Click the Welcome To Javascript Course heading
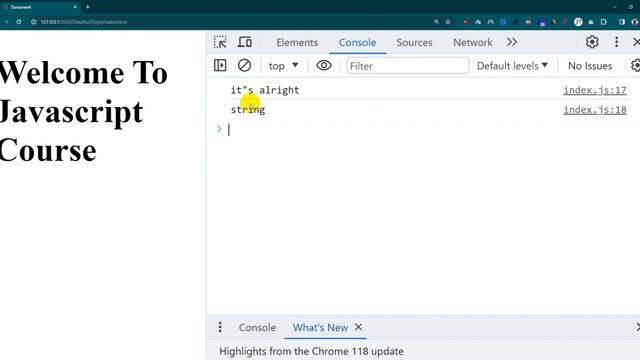This screenshot has height=360, width=640. tap(84, 111)
